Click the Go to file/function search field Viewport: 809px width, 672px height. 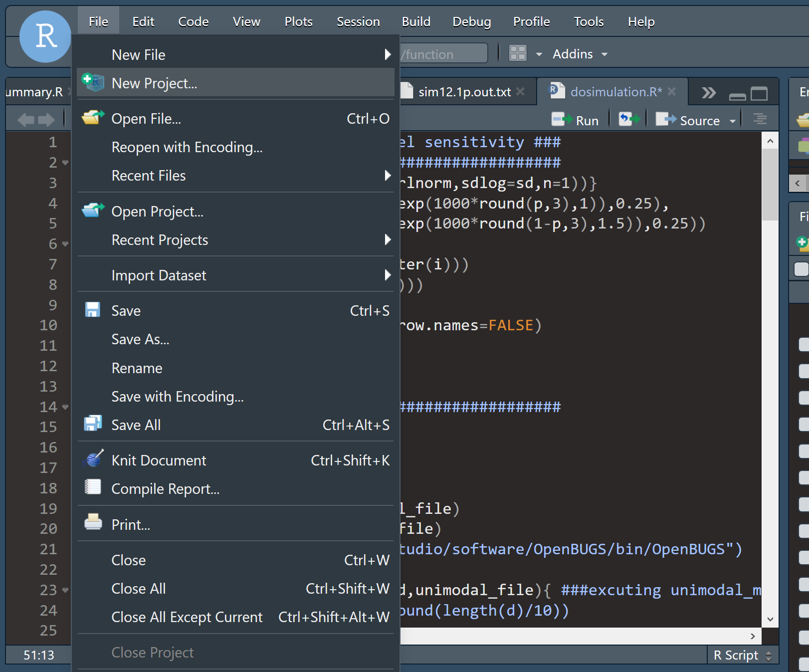point(443,54)
